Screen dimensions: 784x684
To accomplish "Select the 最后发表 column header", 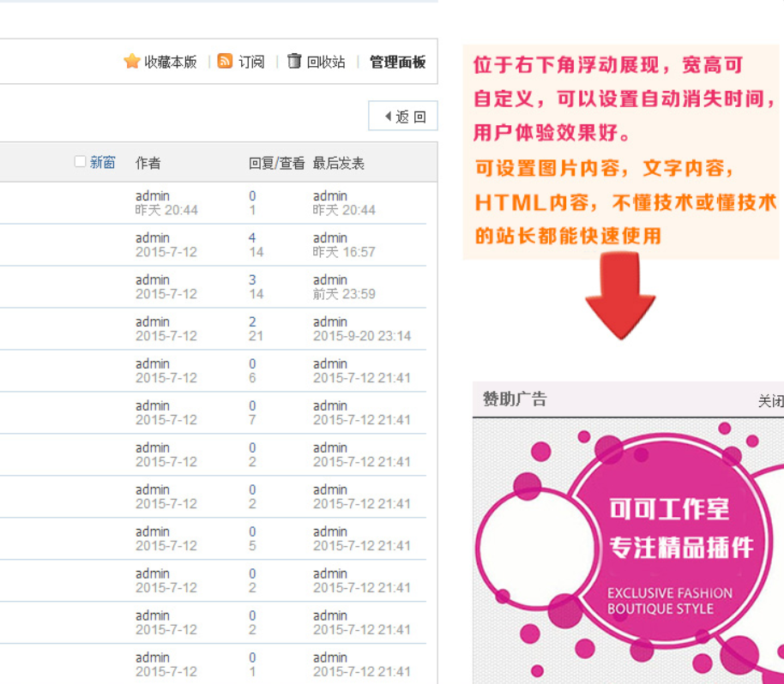I will coord(339,163).
